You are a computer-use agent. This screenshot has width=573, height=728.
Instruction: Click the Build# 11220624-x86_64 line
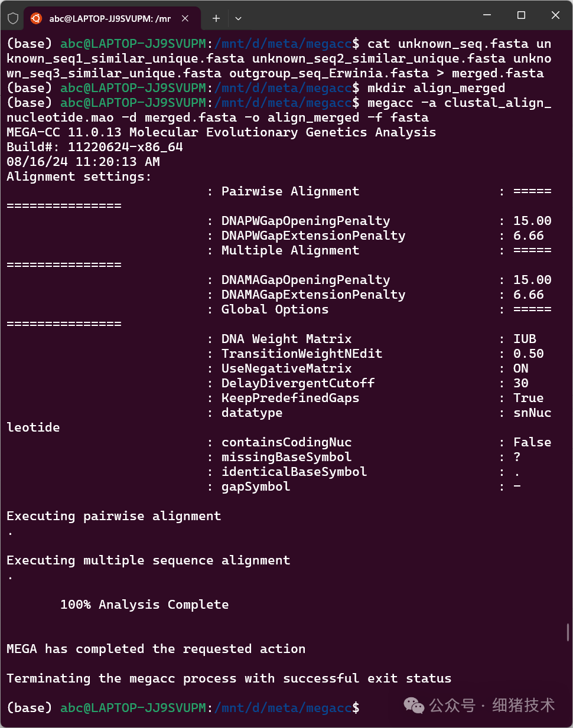click(95, 147)
